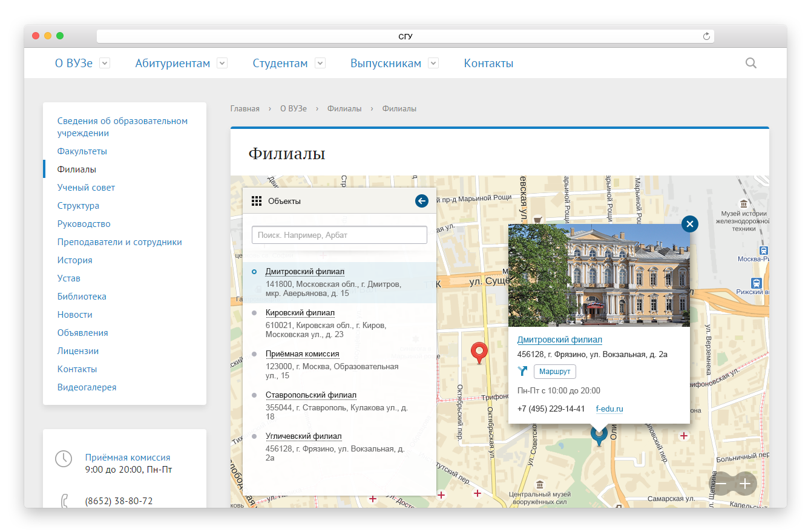Click the Объекты grid icon
Image resolution: width=811 pixels, height=532 pixels.
[x=256, y=201]
